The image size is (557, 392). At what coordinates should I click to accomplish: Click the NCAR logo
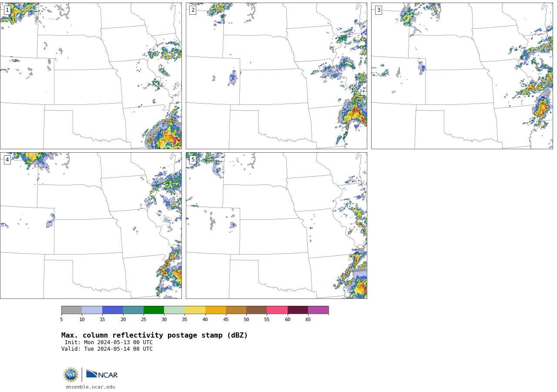pos(102,374)
